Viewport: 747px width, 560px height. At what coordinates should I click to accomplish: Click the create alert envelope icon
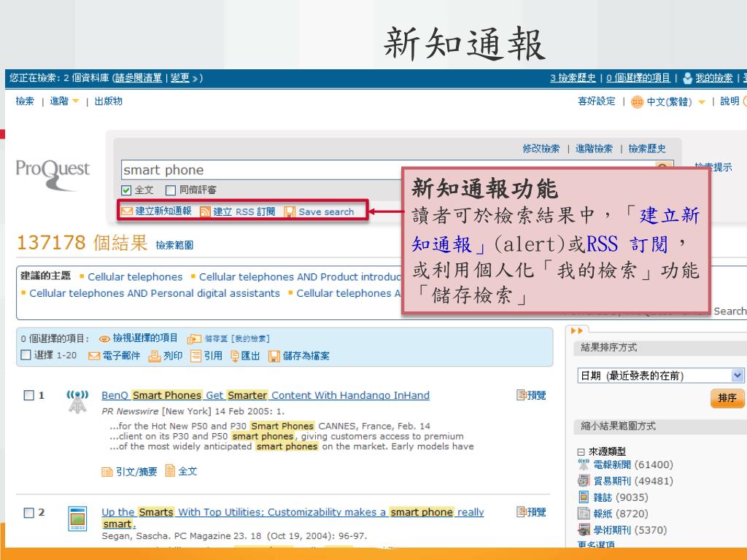(x=127, y=211)
